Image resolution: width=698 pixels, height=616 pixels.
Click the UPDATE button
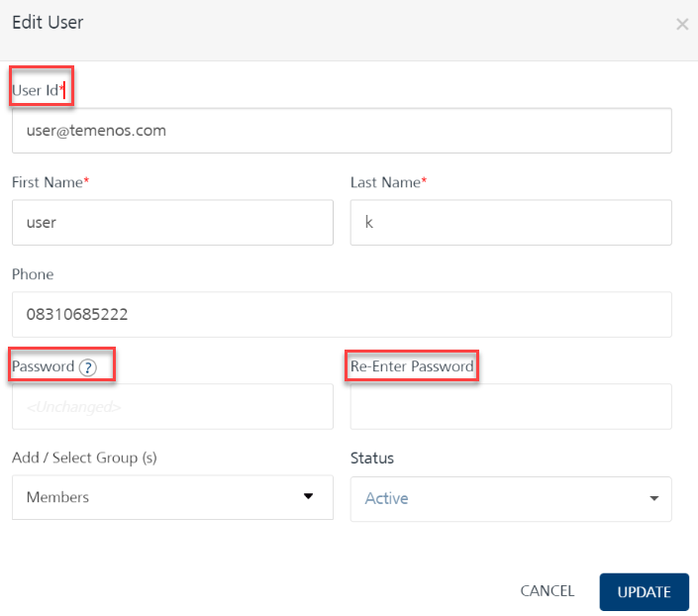coord(645,591)
